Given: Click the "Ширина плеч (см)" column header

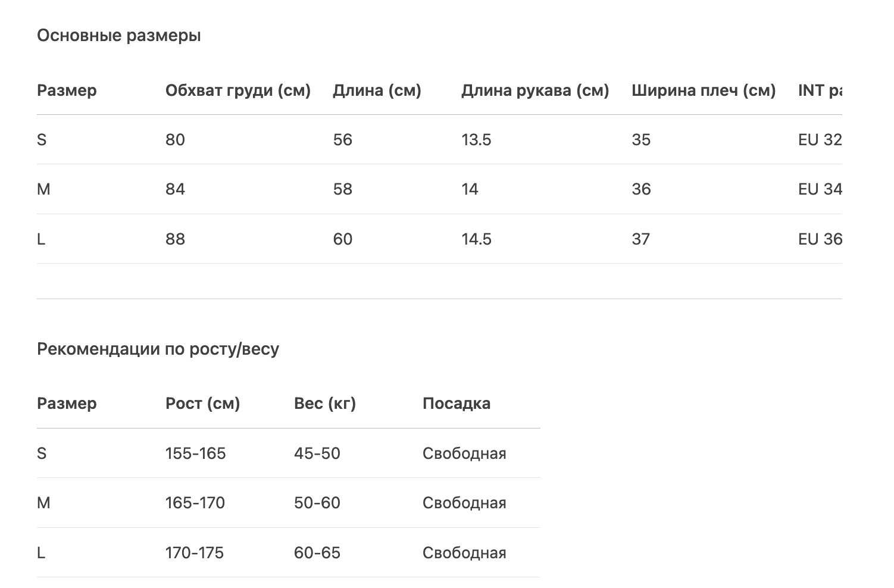Looking at the screenshot, I should [704, 90].
